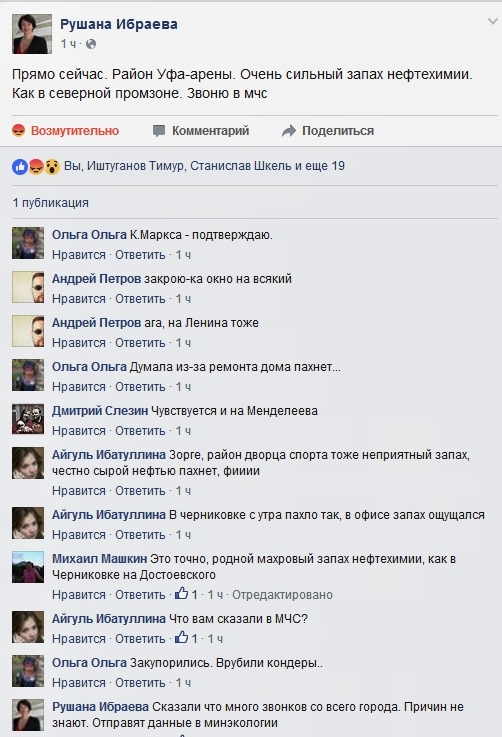Click the Поделиться share arrow icon

coord(289,131)
